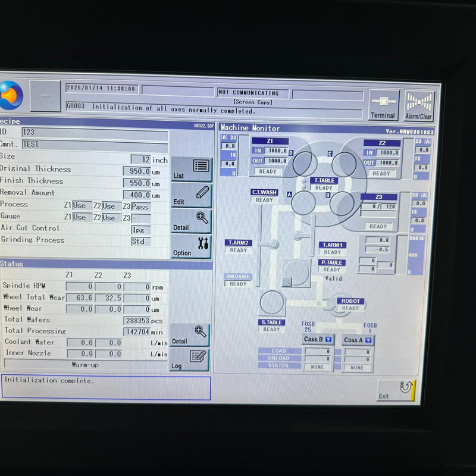
Task: Select chuck table position B circle
Action: (342, 203)
